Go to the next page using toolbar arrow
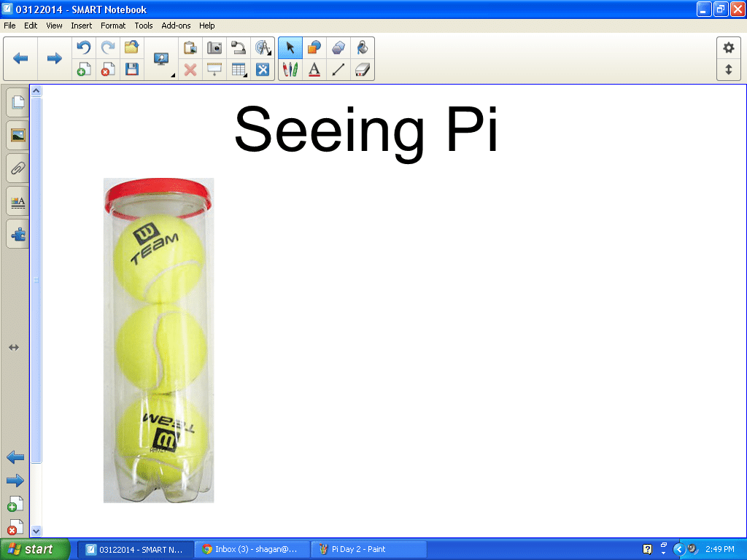This screenshot has height=560, width=747. point(54,58)
